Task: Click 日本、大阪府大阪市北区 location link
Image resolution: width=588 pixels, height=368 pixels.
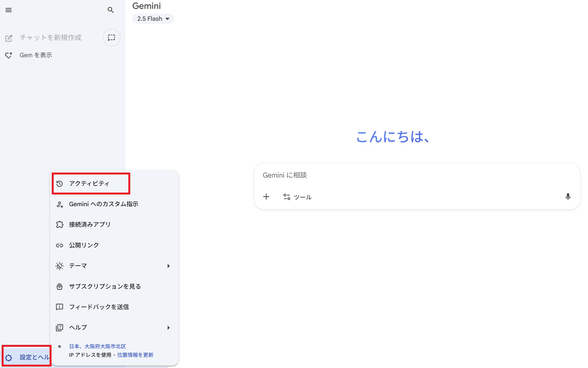Action: click(97, 346)
